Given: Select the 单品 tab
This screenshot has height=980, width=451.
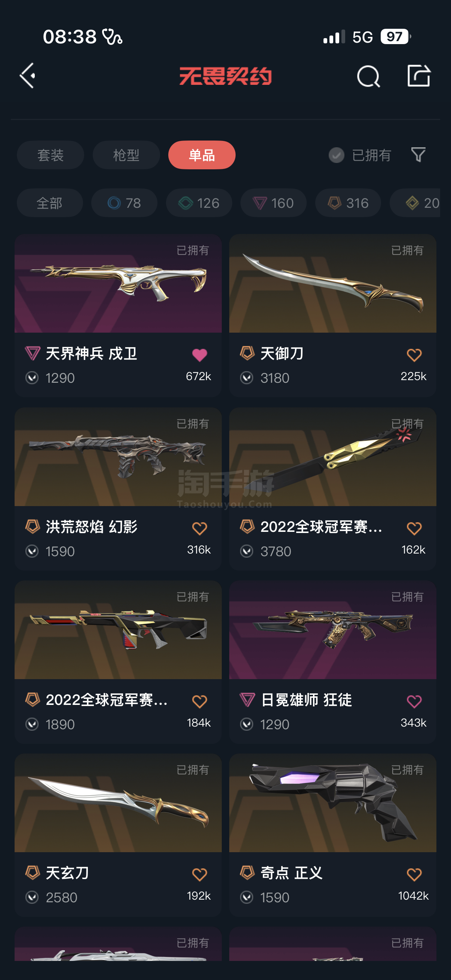Looking at the screenshot, I should coord(202,155).
